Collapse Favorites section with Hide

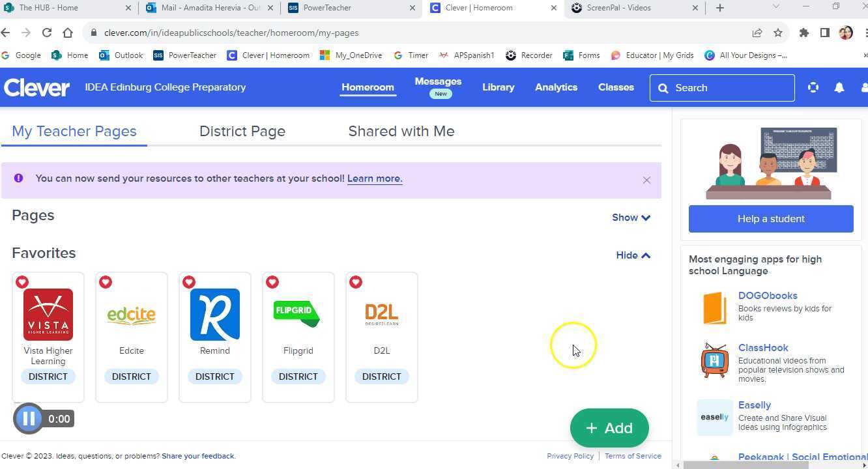tap(633, 255)
